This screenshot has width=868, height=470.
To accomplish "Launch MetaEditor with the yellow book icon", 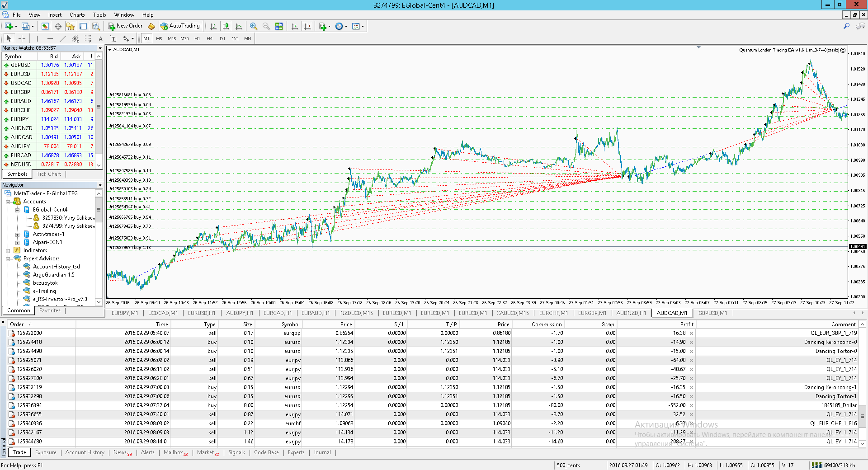I will tap(151, 26).
